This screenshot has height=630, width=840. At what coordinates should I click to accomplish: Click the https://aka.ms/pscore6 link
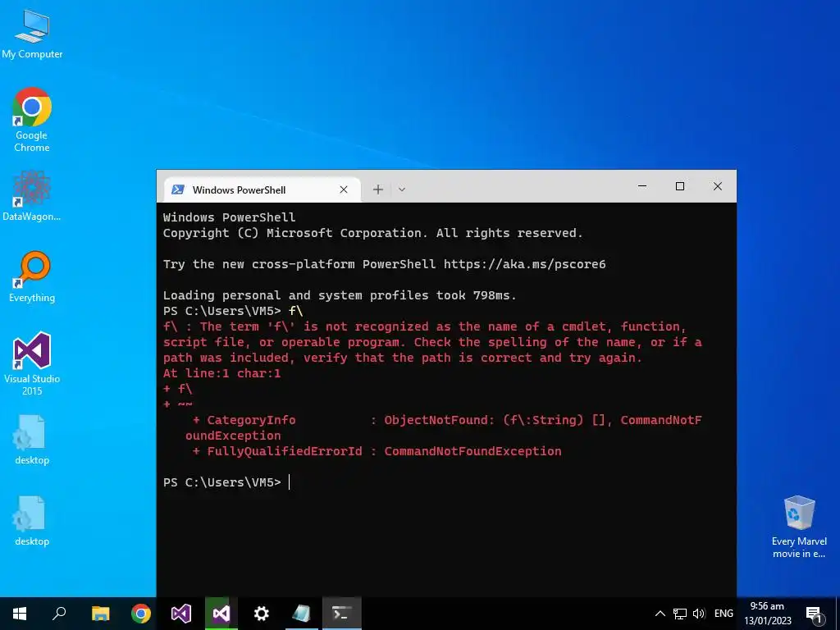point(524,264)
